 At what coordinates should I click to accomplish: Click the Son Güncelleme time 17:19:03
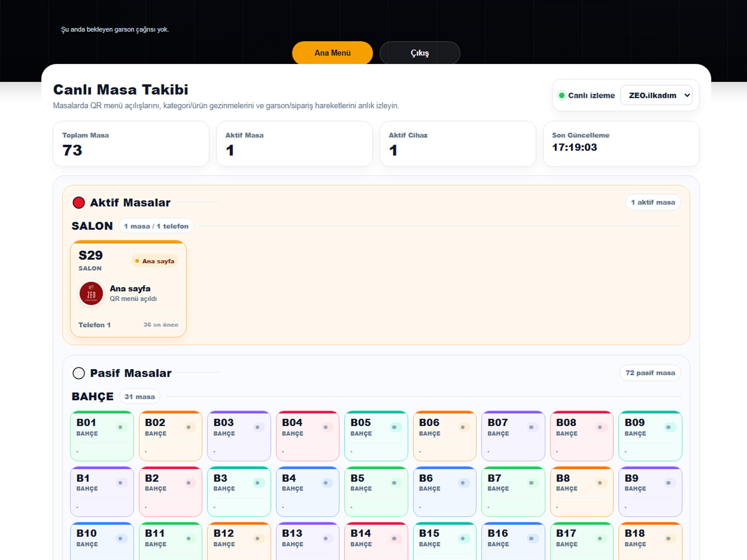click(574, 147)
